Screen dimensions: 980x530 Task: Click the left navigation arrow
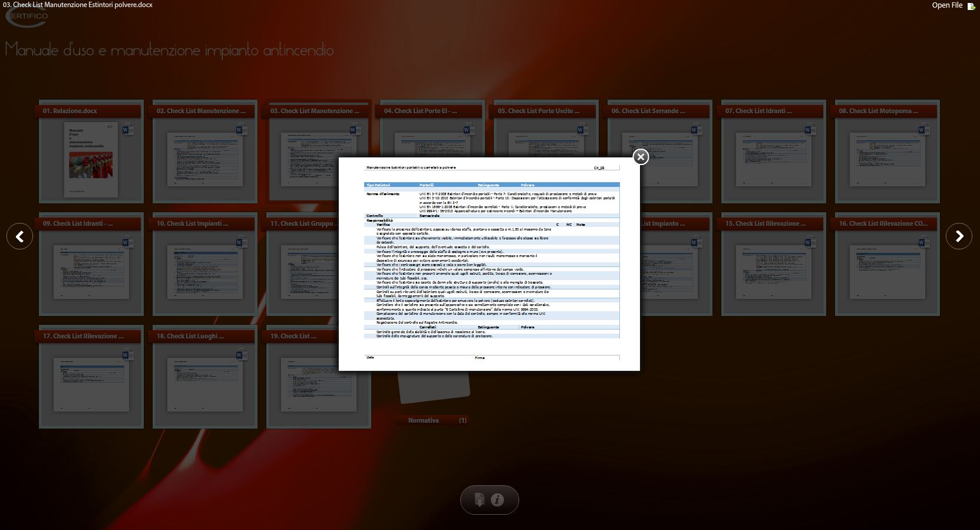[19, 236]
